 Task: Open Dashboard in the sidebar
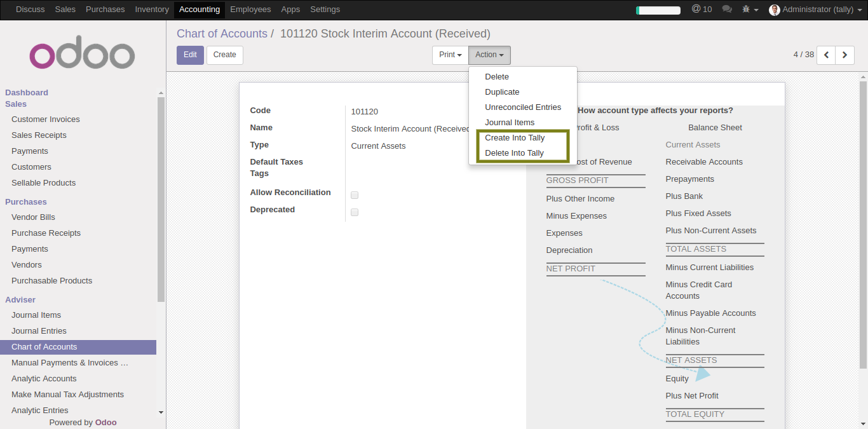pos(27,92)
